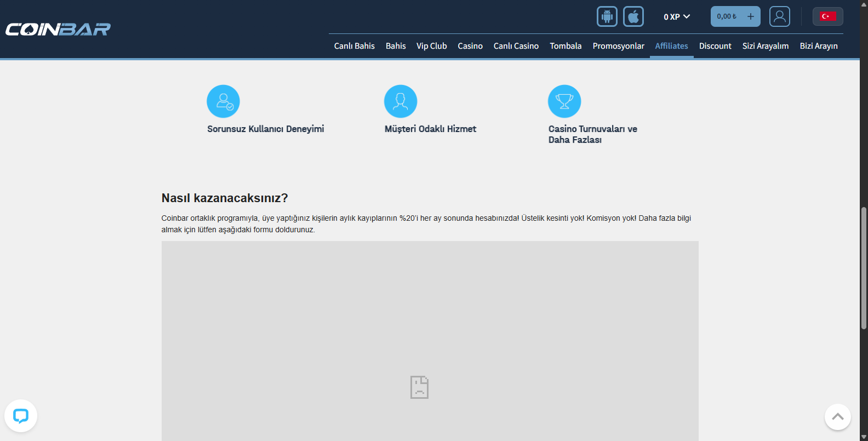Open the Promosyonlar page

[618, 46]
